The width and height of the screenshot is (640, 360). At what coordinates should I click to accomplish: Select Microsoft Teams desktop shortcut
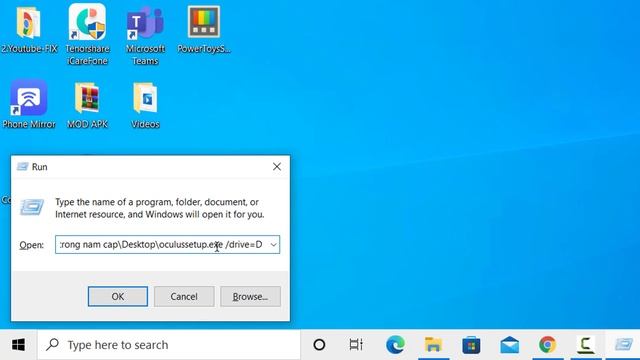coord(145,36)
